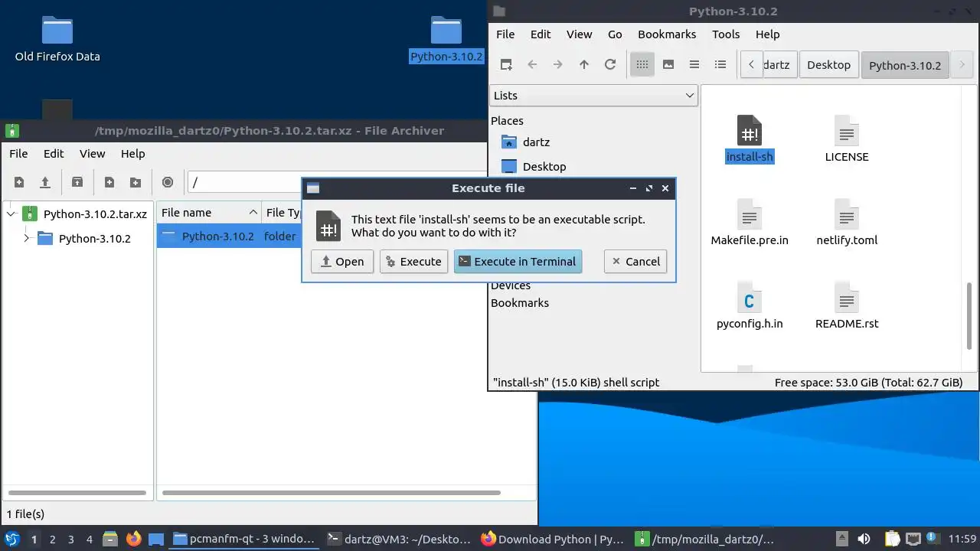Viewport: 980px width, 551px height.
Task: Click Open archive icon in File Archiver
Action: (x=45, y=182)
